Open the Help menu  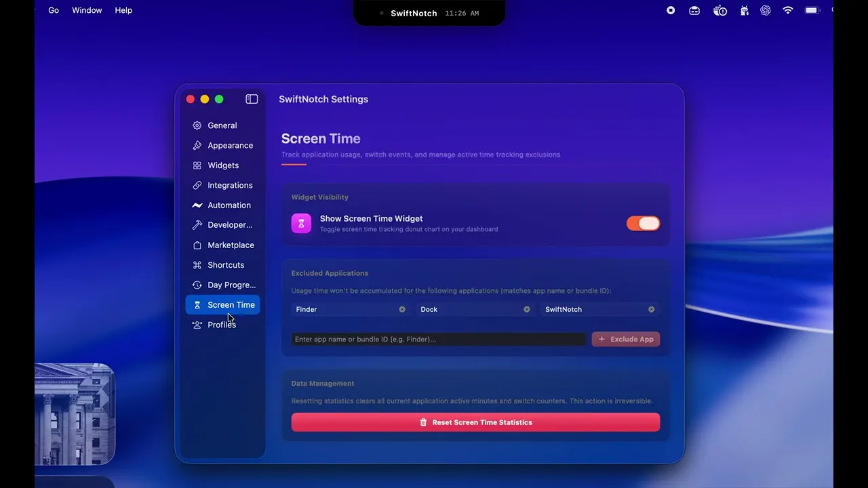pos(123,10)
